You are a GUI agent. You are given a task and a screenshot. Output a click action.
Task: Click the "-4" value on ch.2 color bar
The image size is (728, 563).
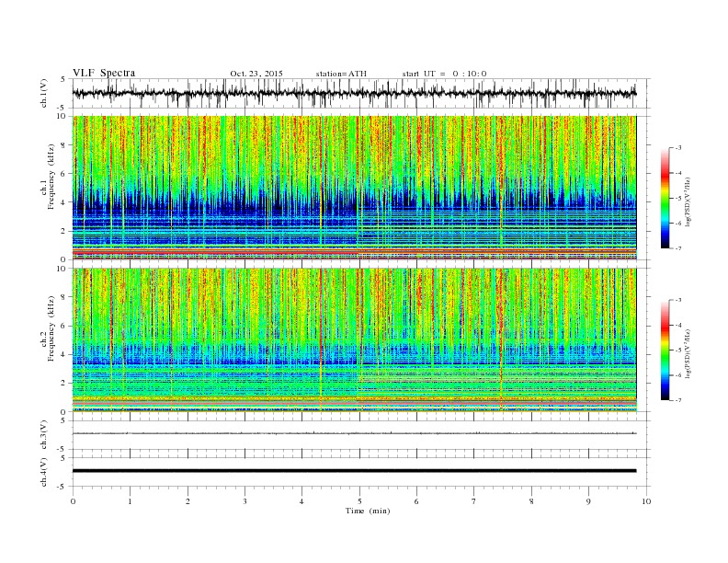[x=678, y=325]
